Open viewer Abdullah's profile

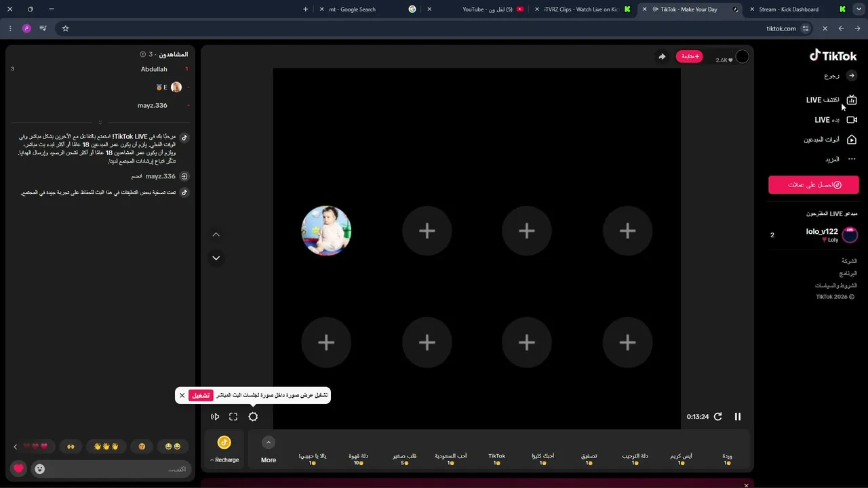(x=154, y=69)
